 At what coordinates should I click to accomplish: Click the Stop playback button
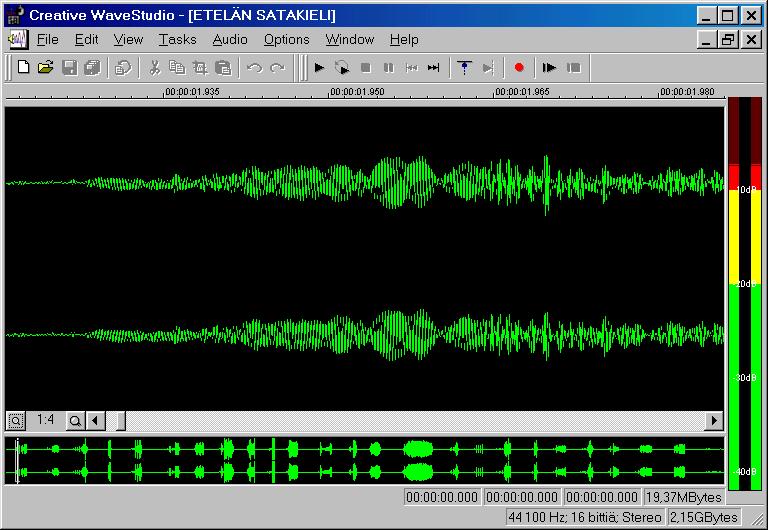[x=365, y=67]
